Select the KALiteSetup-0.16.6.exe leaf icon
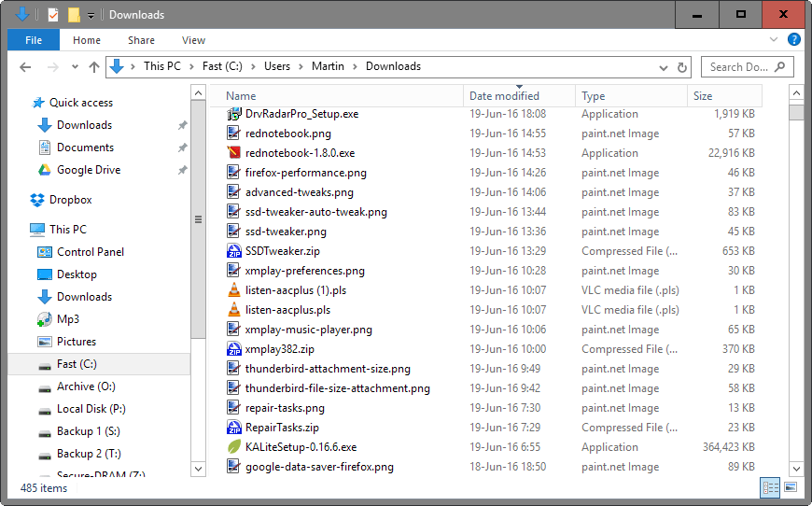The image size is (812, 506). click(234, 447)
